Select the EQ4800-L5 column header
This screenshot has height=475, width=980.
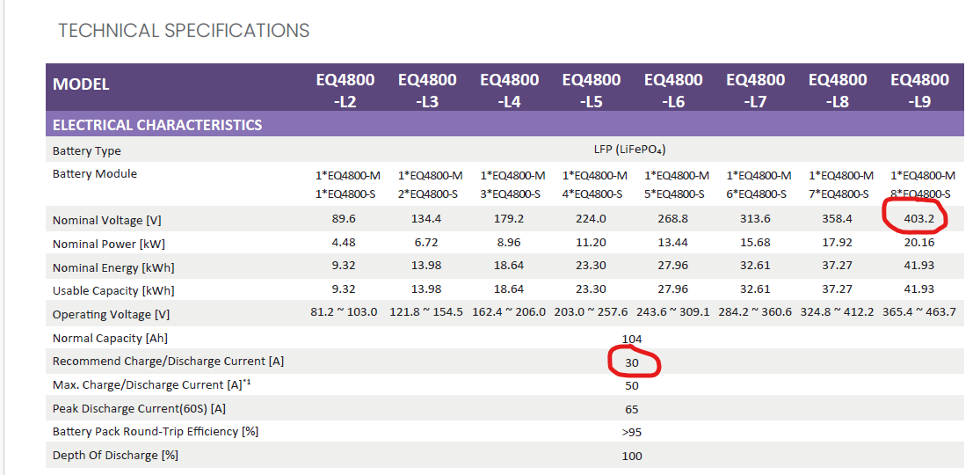[591, 90]
